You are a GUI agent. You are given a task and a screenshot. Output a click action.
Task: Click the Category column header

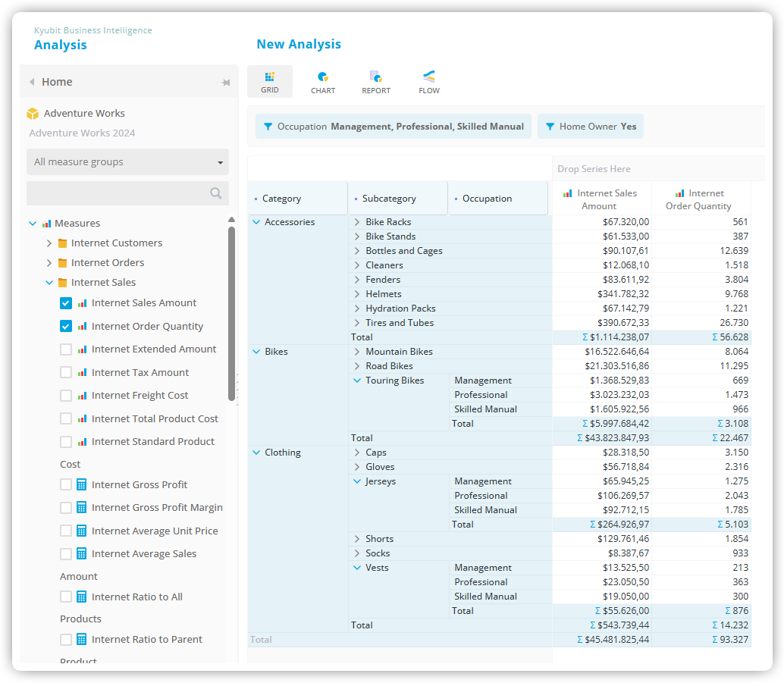pos(297,199)
